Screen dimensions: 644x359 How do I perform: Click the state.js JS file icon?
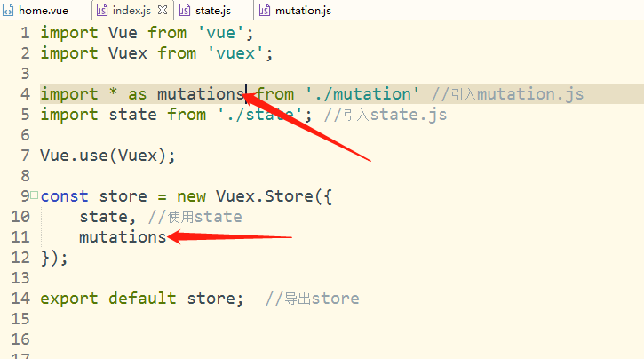pos(185,11)
